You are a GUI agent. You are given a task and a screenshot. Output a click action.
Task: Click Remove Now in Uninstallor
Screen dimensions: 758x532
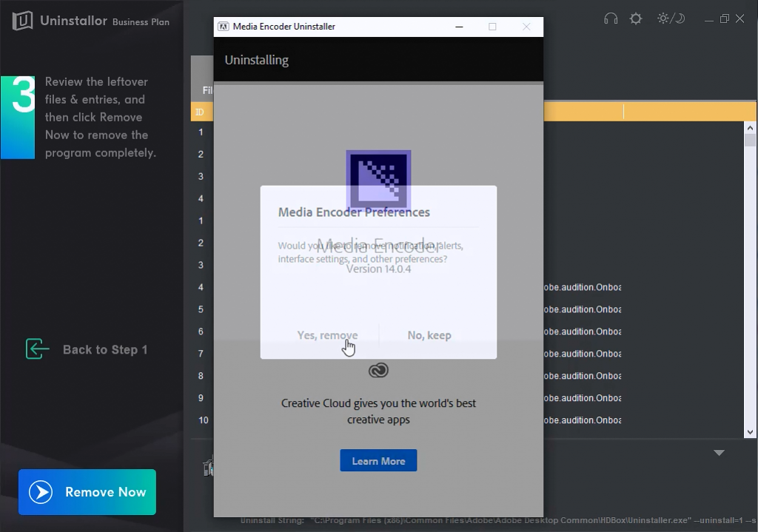coord(87,492)
